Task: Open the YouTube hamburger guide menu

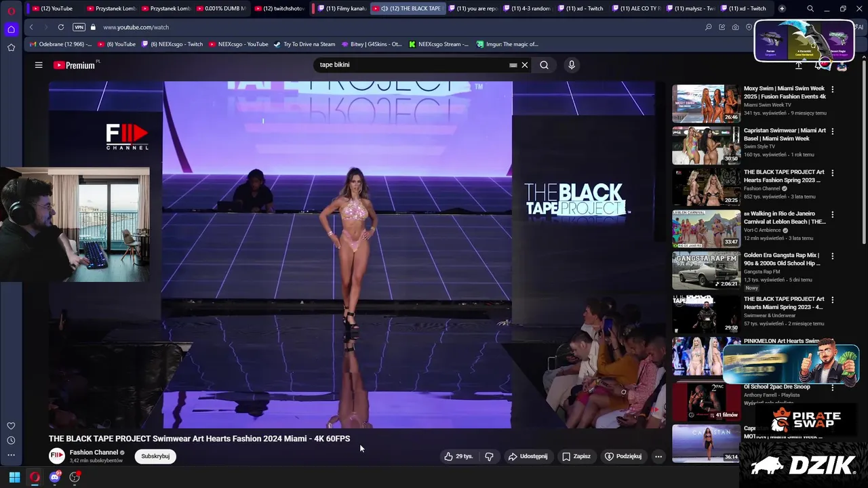Action: [39, 65]
